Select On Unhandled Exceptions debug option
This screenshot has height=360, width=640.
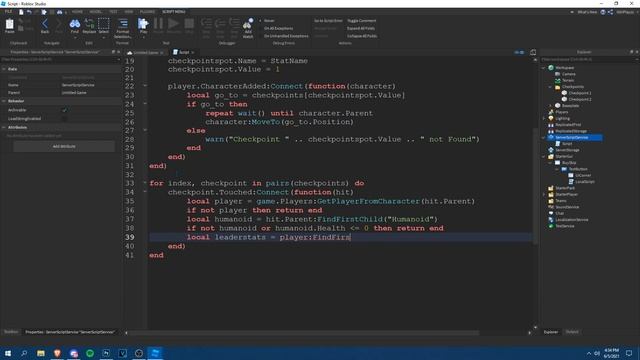286,36
